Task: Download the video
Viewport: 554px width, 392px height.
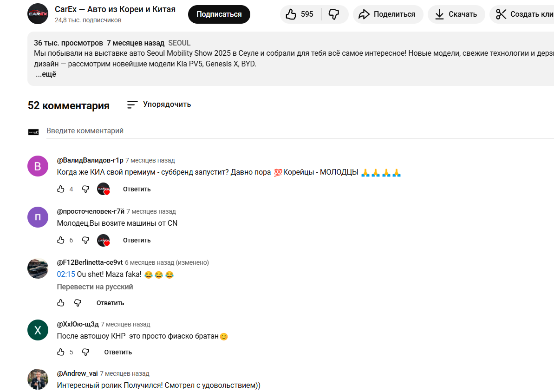Action: click(456, 14)
